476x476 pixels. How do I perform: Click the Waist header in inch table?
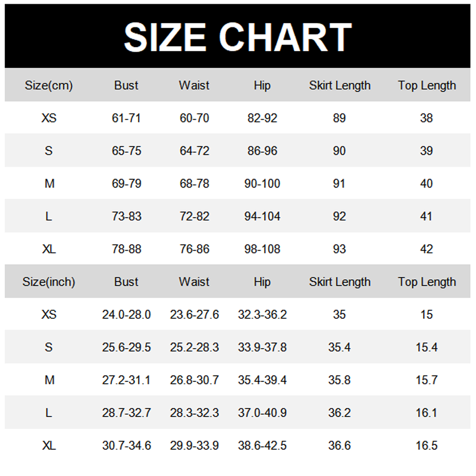click(x=194, y=282)
